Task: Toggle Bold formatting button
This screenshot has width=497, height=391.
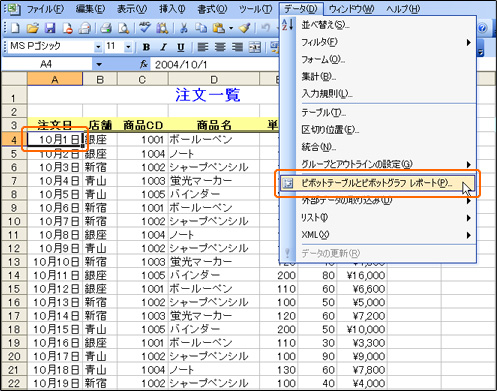Action: coord(146,47)
